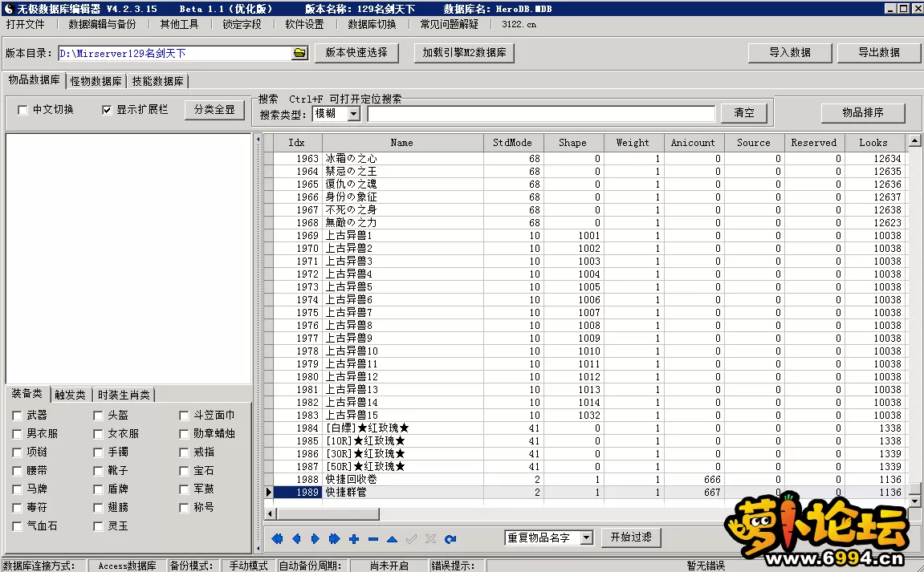Image resolution: width=924 pixels, height=572 pixels.
Task: Open the 其他工具 menu
Action: (x=179, y=24)
